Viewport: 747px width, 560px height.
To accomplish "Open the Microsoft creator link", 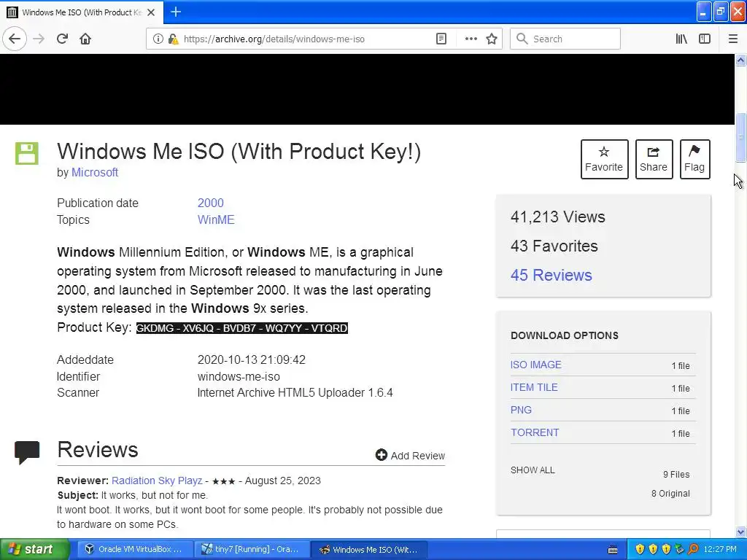I will (95, 172).
